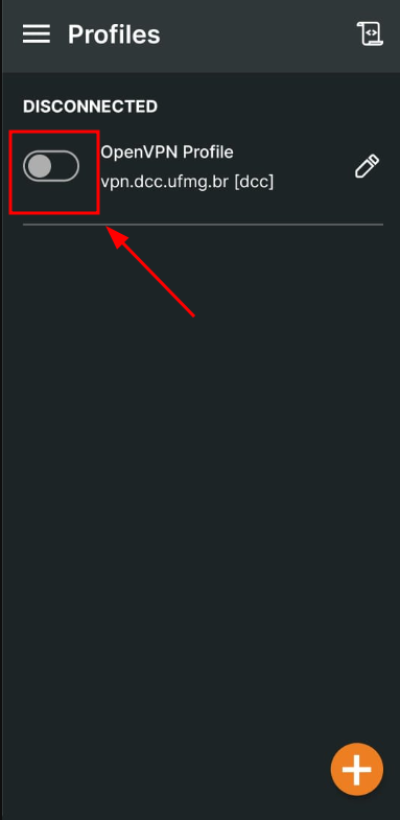
Task: Add a new profile with orange plus
Action: [357, 770]
